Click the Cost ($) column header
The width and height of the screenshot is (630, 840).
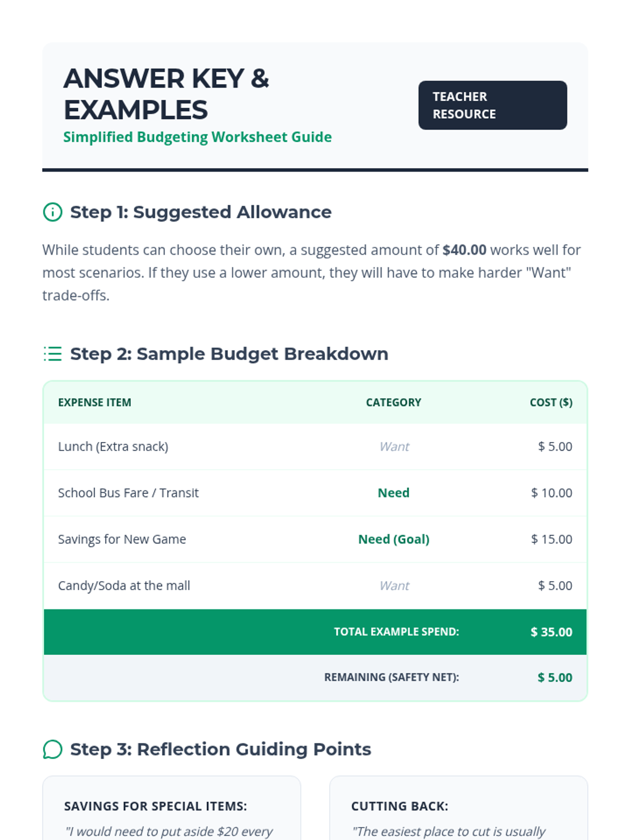[551, 403]
